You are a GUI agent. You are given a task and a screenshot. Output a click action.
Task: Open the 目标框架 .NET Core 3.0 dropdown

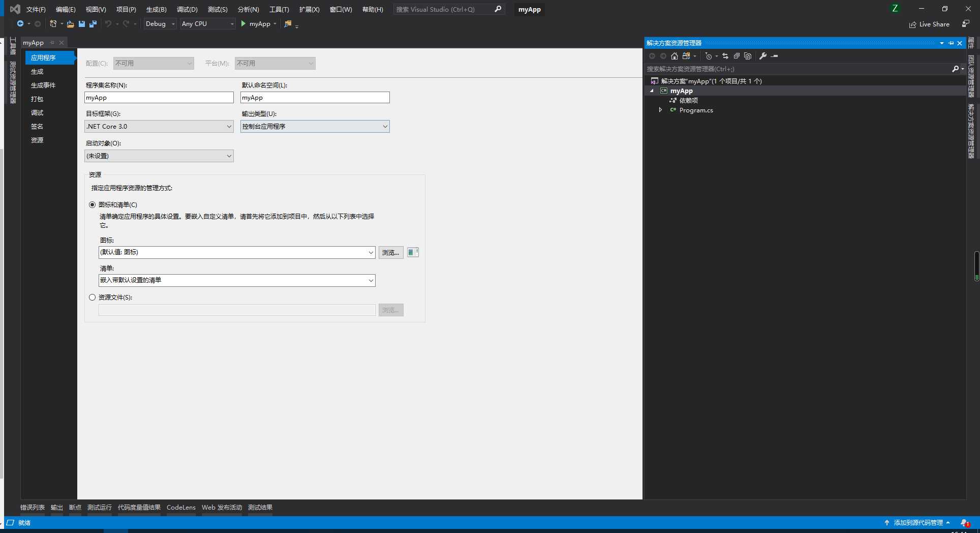click(159, 127)
